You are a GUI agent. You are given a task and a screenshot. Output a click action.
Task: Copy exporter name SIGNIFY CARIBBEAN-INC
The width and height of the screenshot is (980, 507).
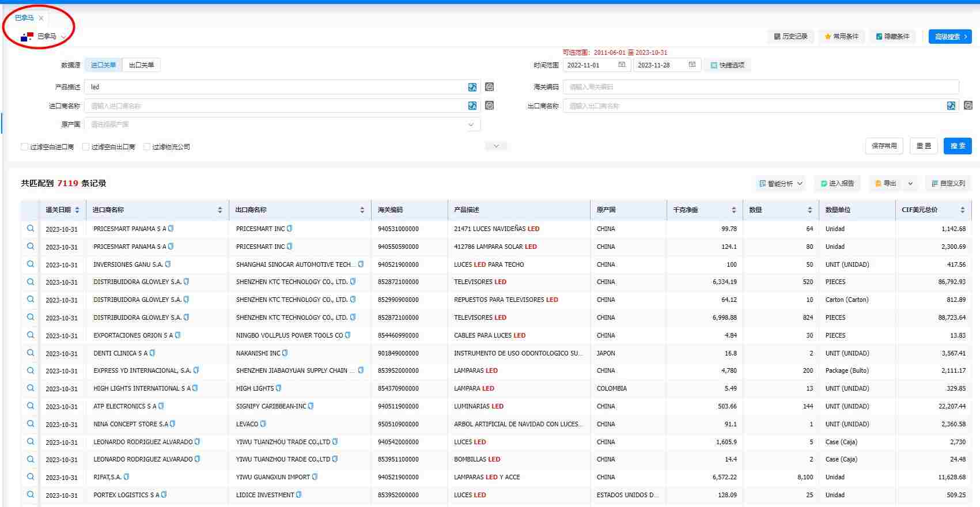pos(311,406)
